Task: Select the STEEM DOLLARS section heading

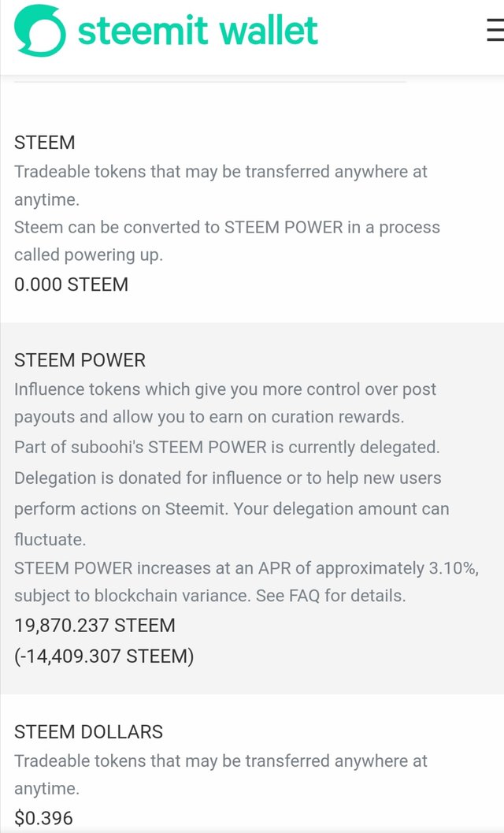Action: [x=89, y=731]
